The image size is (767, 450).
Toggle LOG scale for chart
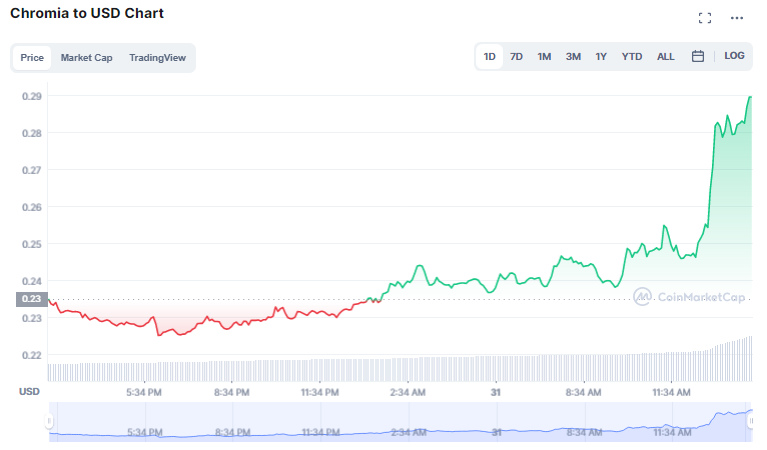pyautogui.click(x=734, y=56)
